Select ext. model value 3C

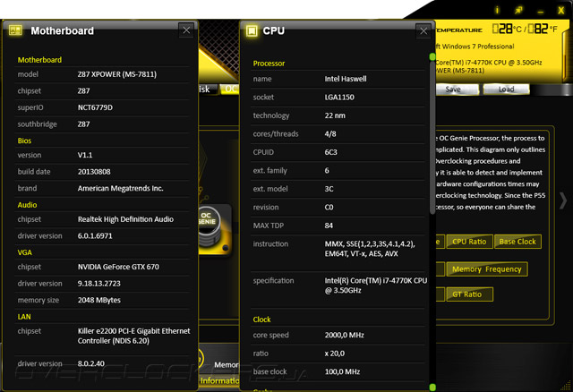pyautogui.click(x=329, y=189)
